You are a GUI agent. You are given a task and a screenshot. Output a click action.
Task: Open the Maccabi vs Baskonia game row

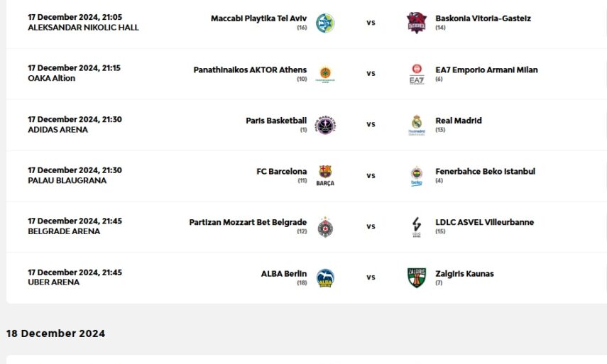(371, 23)
